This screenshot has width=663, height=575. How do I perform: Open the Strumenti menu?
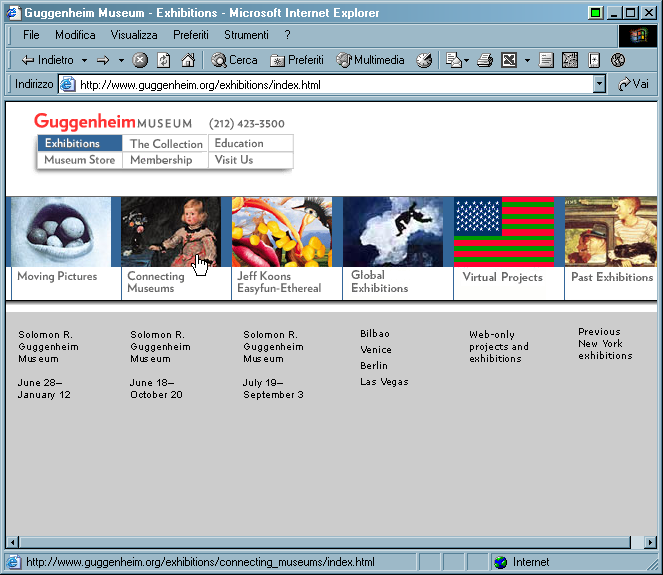(246, 35)
